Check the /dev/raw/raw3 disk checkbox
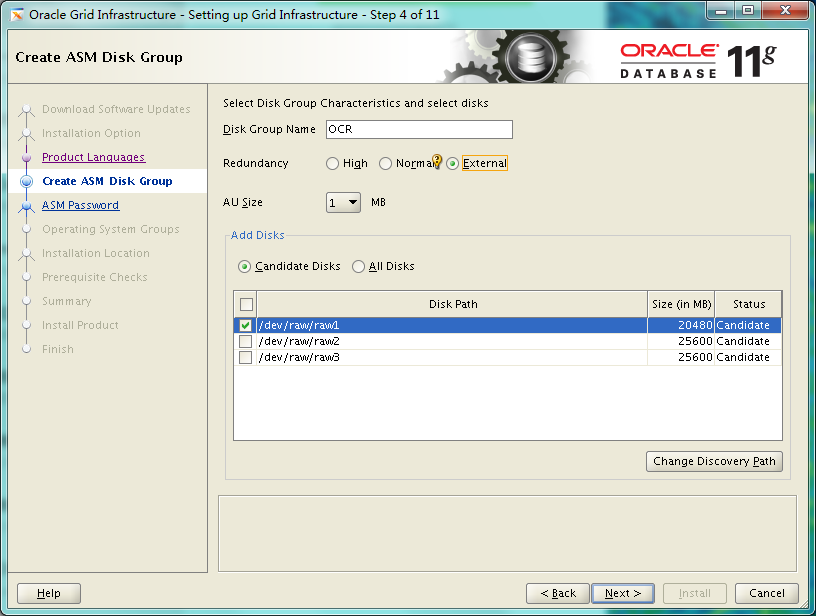This screenshot has height=616, width=816. [x=246, y=358]
